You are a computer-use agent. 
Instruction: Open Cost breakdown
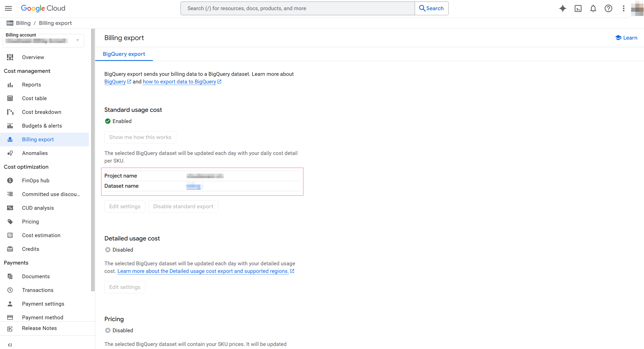[x=41, y=112]
